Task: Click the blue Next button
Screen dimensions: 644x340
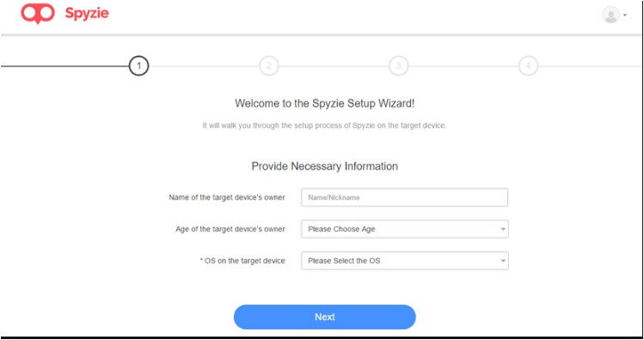Action: tap(324, 317)
